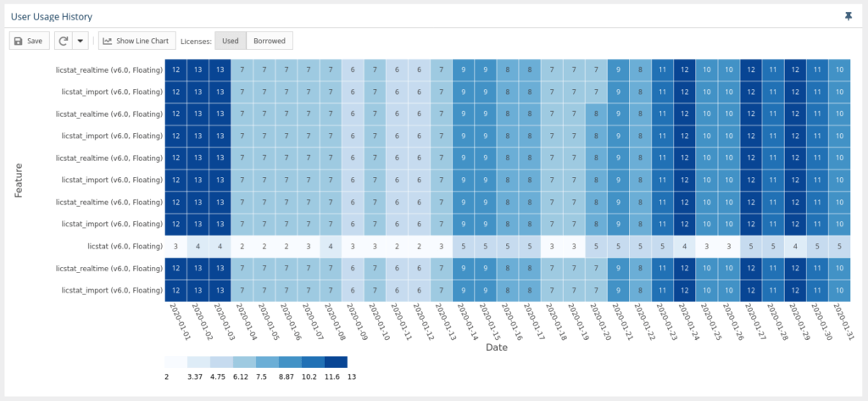Click legend swatch between 2 and 3.37
Image resolution: width=868 pixels, height=401 pixels.
(175, 362)
